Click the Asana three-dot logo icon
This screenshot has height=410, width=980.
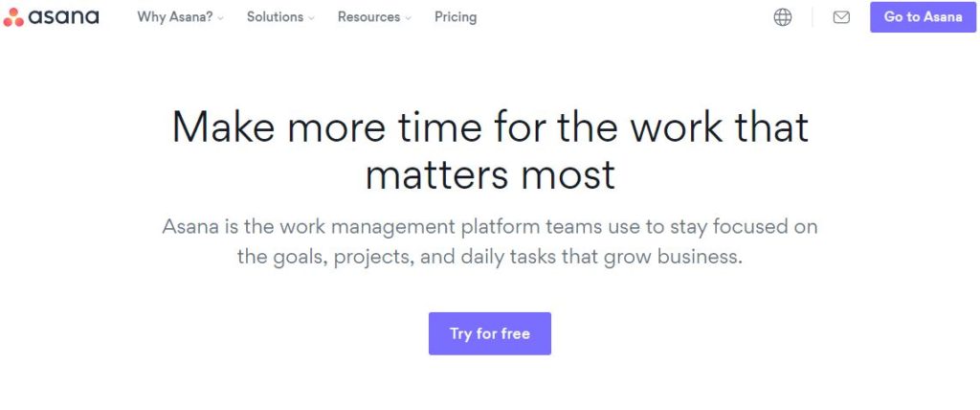13,17
